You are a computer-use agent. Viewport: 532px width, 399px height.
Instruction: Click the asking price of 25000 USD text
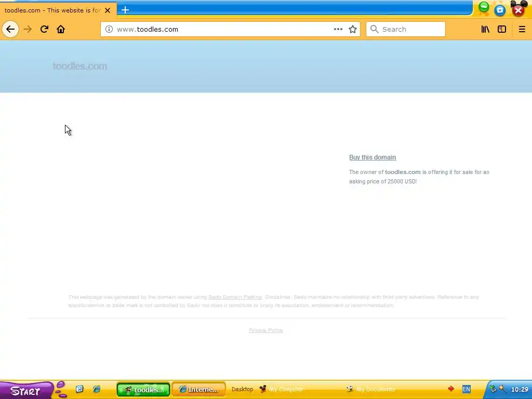pos(383,181)
